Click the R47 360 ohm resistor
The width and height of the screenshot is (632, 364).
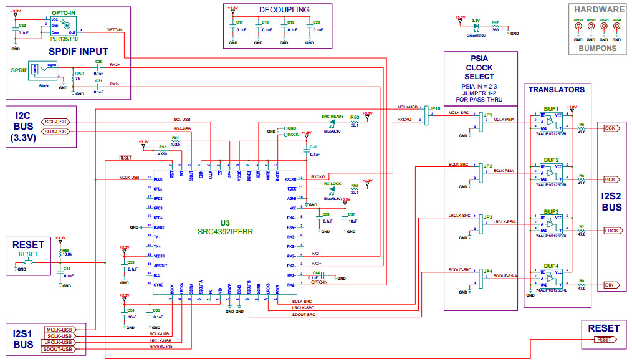pos(496,27)
